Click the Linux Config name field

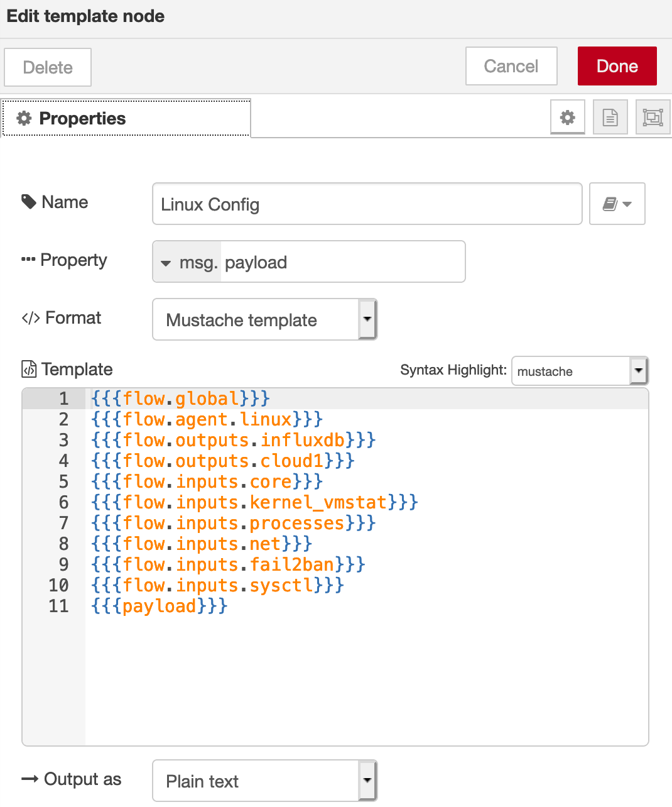click(367, 204)
